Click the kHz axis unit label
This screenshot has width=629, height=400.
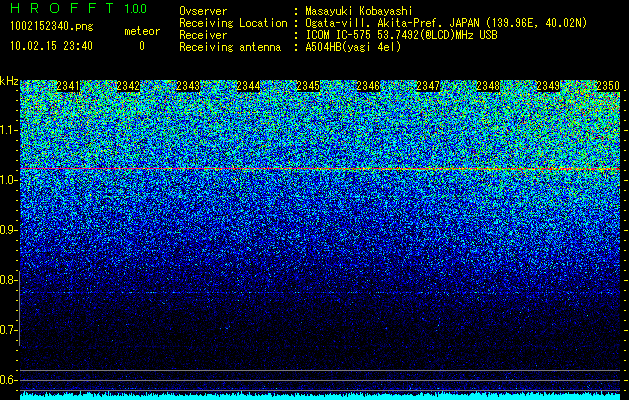(9, 81)
